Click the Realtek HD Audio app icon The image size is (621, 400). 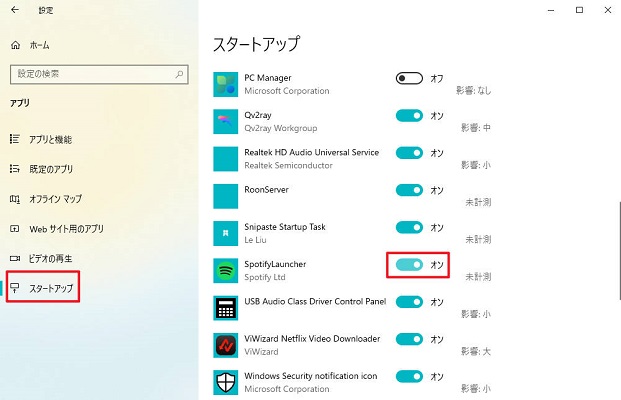225,159
